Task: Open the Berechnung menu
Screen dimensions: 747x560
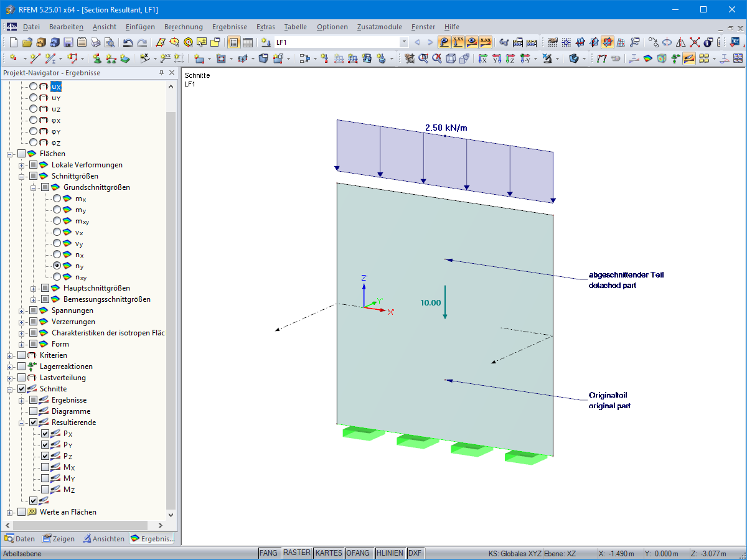Action: click(184, 27)
